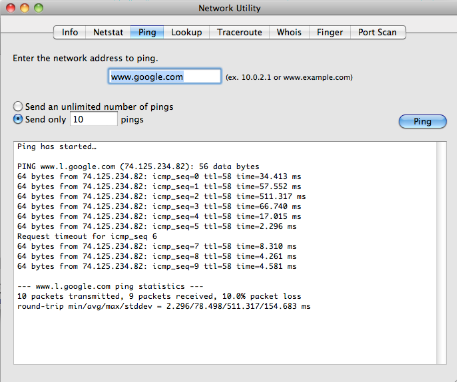Click the 'ping statistics' header line
The image size is (457, 382).
(x=110, y=286)
